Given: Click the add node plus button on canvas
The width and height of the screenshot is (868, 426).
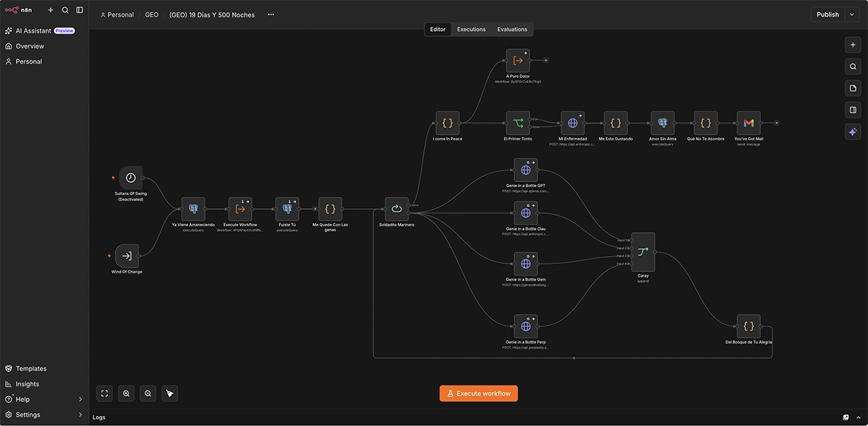Looking at the screenshot, I should pyautogui.click(x=853, y=45).
